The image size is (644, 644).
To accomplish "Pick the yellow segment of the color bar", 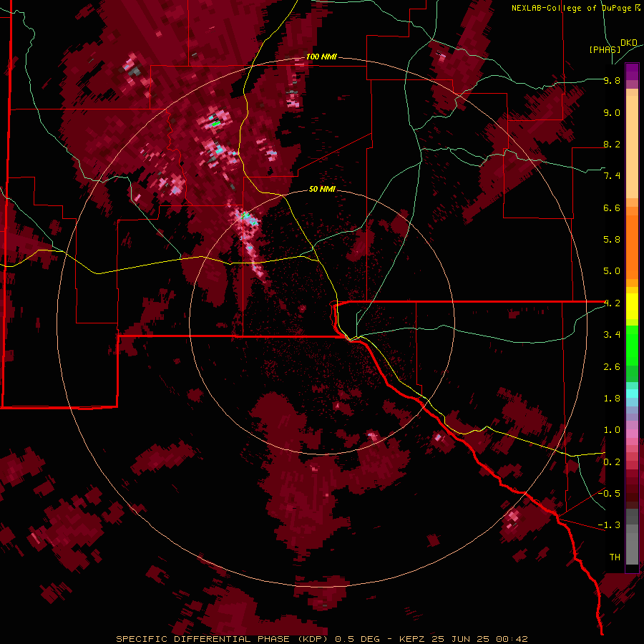I will click(x=632, y=306).
